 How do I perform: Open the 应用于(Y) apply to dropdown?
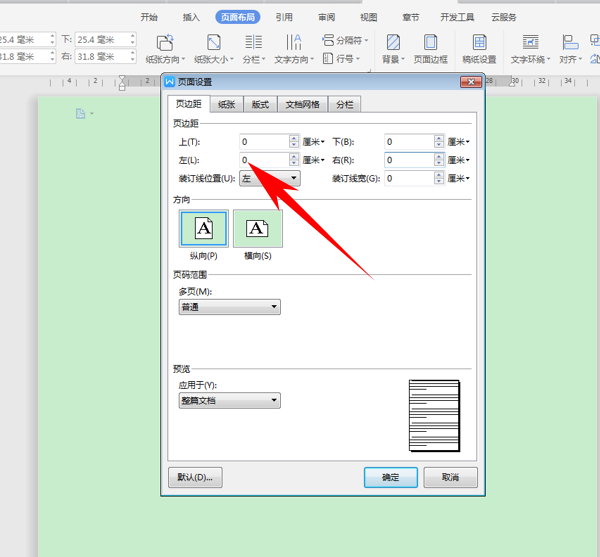(230, 401)
